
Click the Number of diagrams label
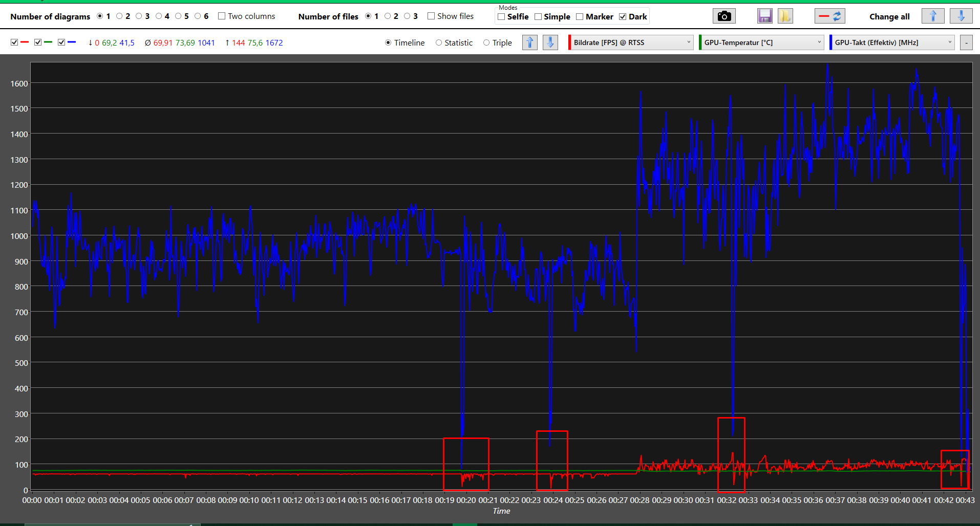click(50, 16)
